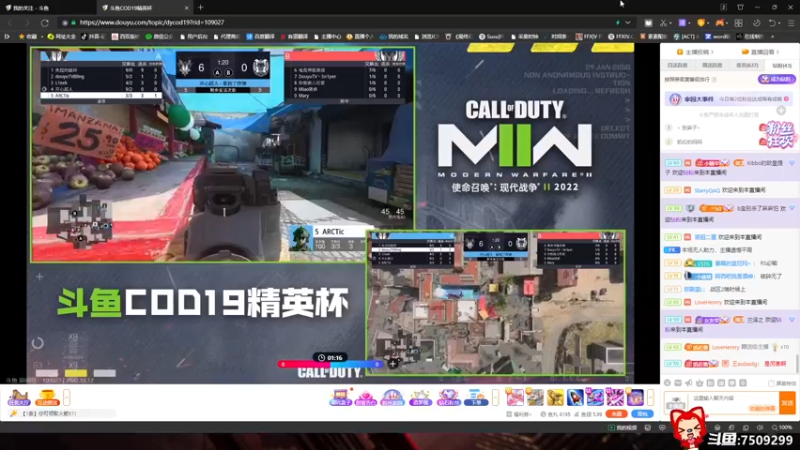Open the 下单 order icon
Image resolution: width=800 pixels, height=450 pixels.
click(x=476, y=397)
